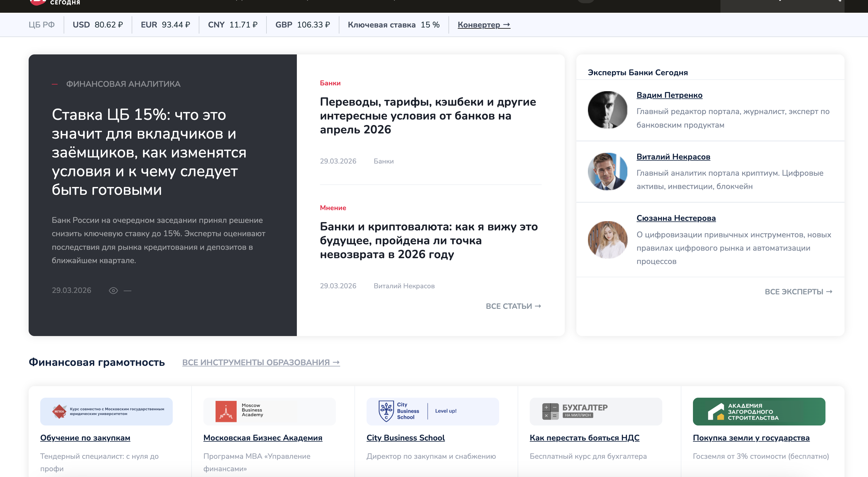The image size is (868, 477).
Task: Click Виталий Некрасов's profile picture
Action: click(x=607, y=172)
